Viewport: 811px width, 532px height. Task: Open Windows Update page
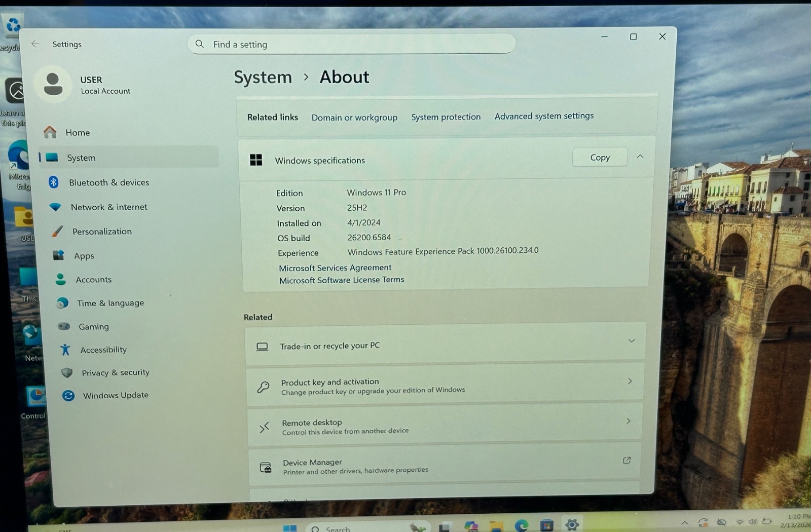point(116,395)
